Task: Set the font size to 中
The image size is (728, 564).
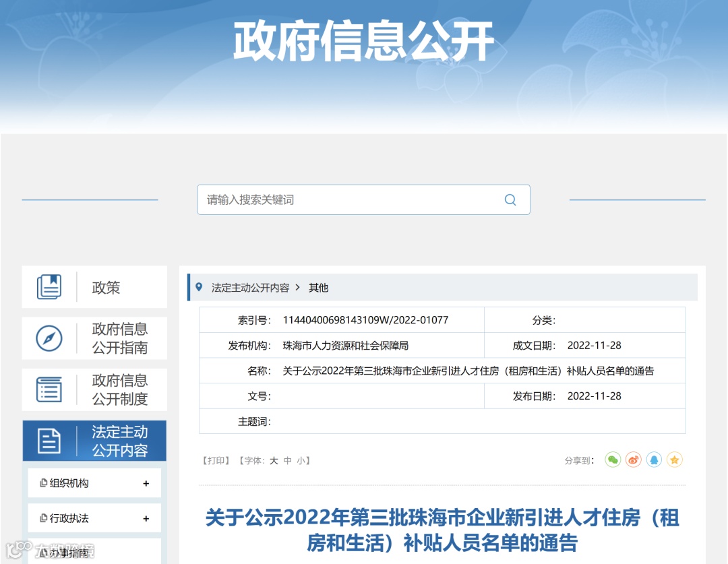Action: point(288,460)
